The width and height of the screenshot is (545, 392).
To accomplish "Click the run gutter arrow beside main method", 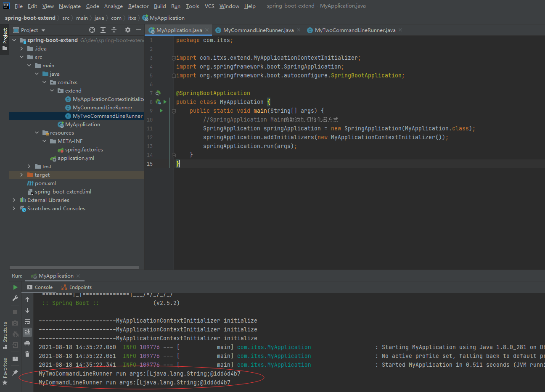I will pyautogui.click(x=161, y=111).
